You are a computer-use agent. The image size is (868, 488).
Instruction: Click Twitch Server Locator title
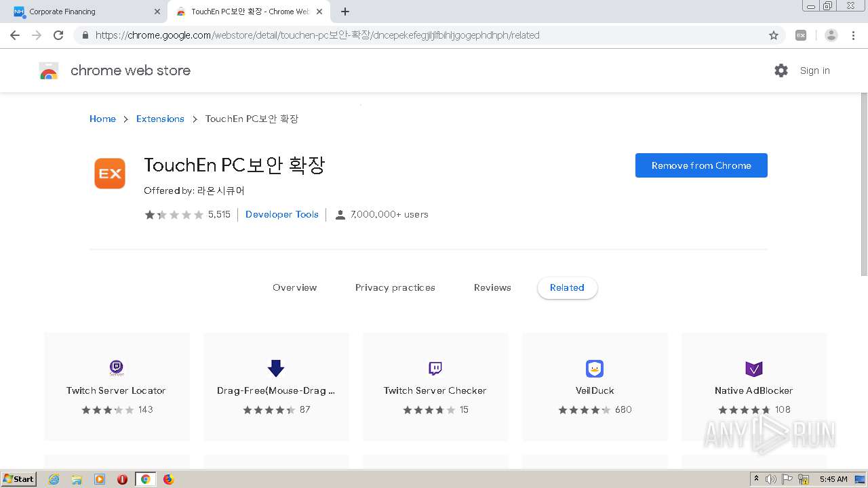116,390
